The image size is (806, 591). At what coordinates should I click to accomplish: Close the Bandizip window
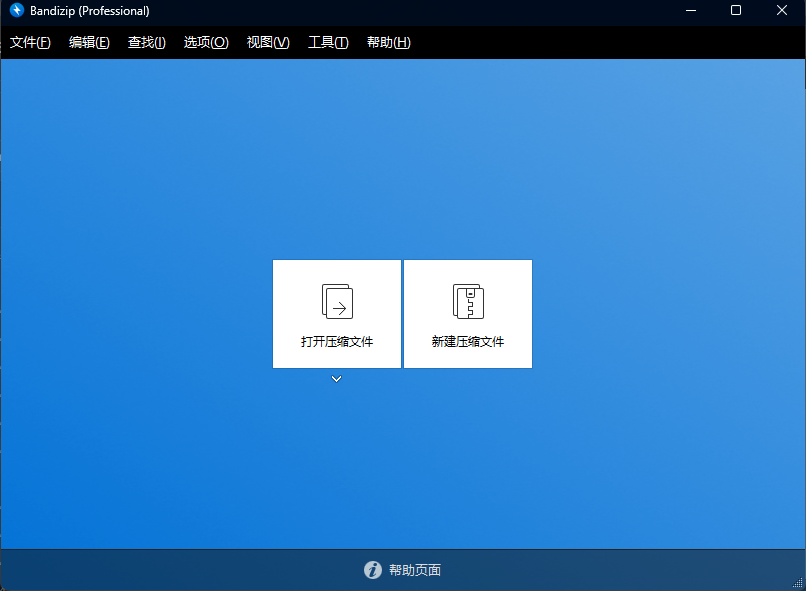click(x=783, y=11)
